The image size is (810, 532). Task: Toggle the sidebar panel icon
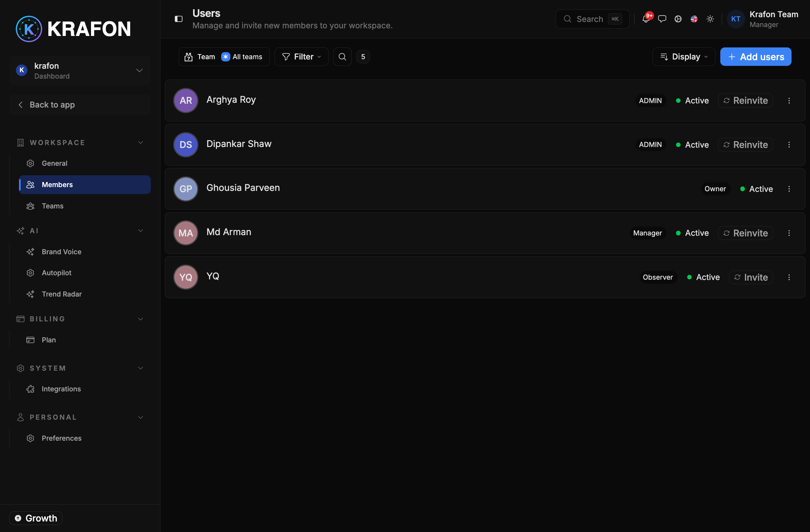pyautogui.click(x=179, y=19)
